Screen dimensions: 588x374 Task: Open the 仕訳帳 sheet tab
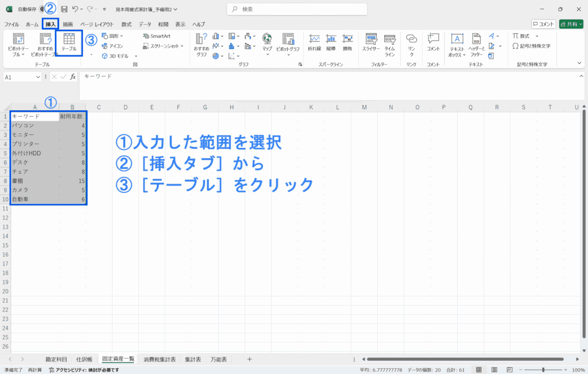(x=84, y=360)
